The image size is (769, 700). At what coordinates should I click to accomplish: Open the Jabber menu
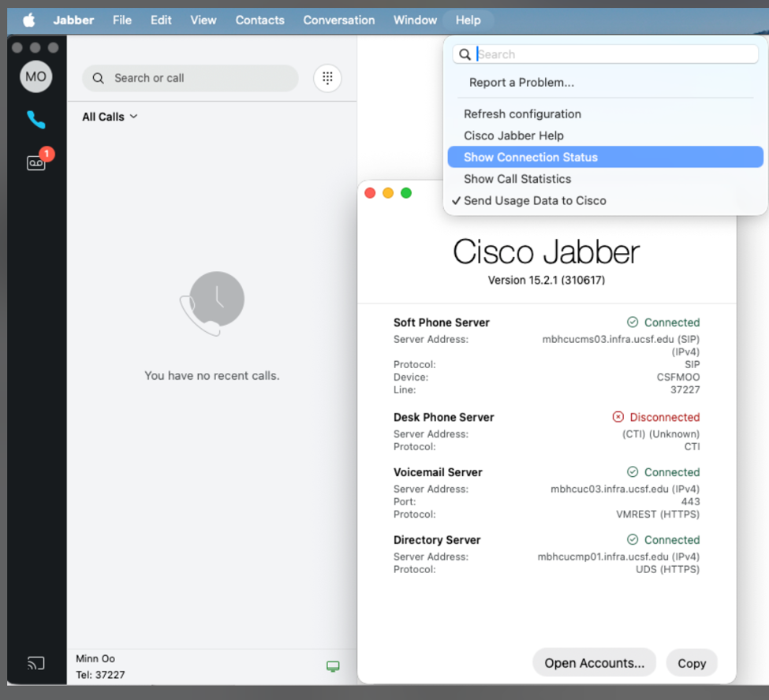point(73,20)
